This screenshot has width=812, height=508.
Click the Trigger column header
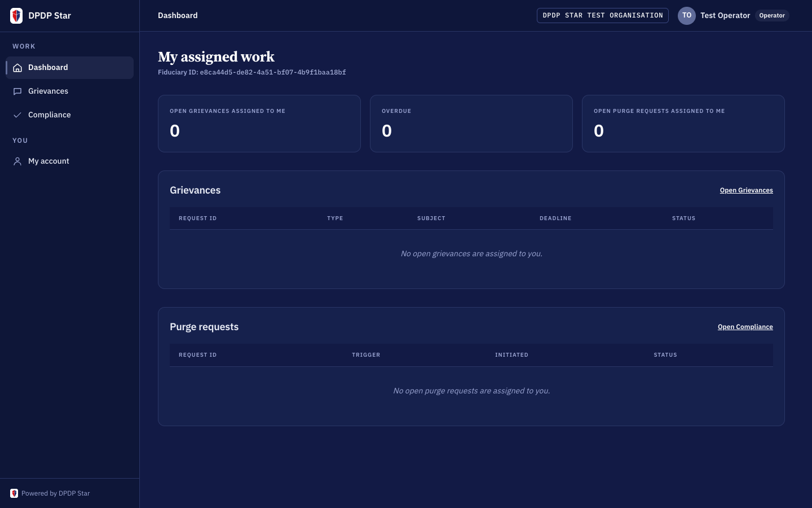(x=366, y=355)
